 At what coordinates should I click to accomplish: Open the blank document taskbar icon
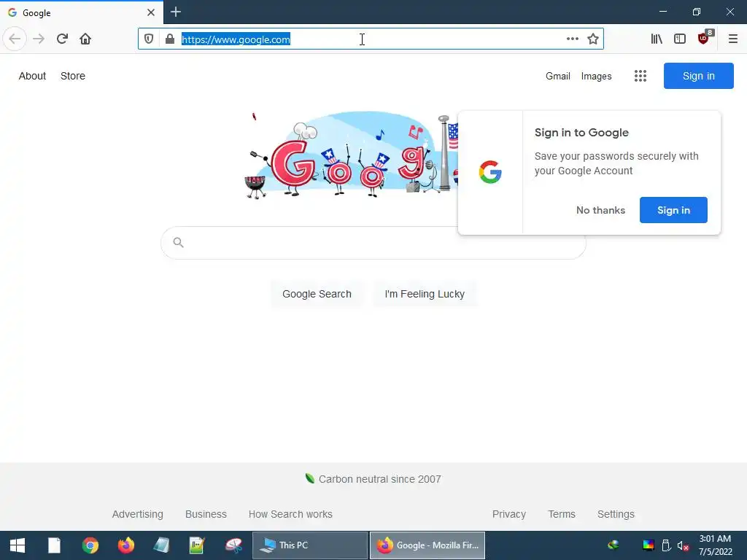(54, 545)
